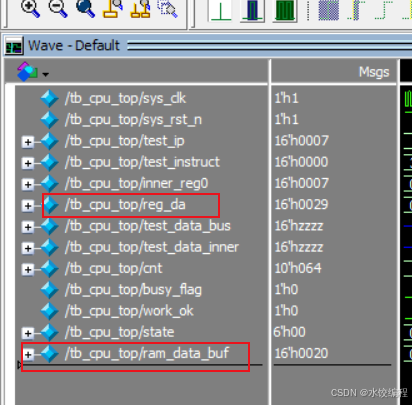This screenshot has height=405, width=412.
Task: Select the /tb_cpu_top/busy_flag signal
Action: 133,290
